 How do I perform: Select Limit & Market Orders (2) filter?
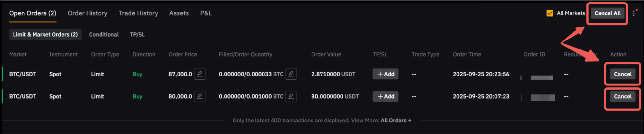pyautogui.click(x=45, y=34)
